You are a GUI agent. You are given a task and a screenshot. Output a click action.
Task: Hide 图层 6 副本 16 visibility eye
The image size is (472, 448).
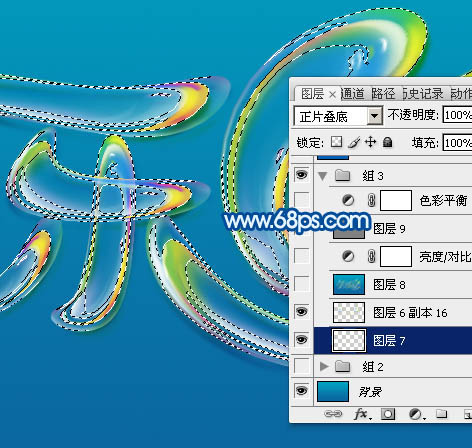pyautogui.click(x=302, y=312)
